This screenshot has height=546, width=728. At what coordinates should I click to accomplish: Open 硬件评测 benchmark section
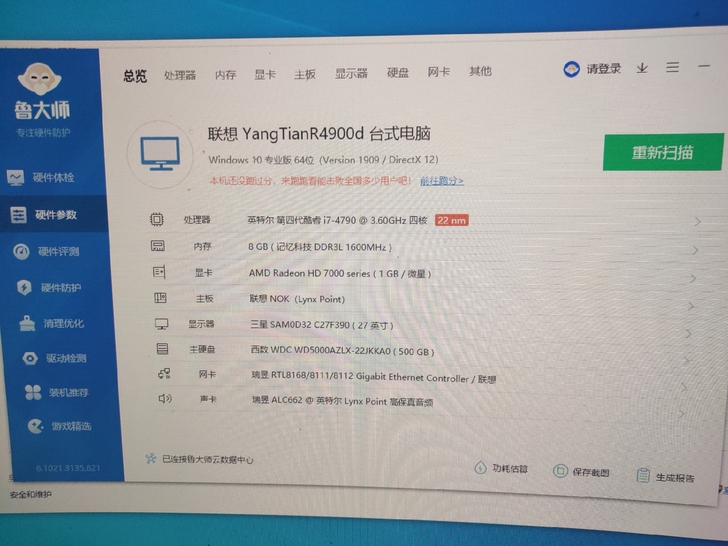(46, 252)
